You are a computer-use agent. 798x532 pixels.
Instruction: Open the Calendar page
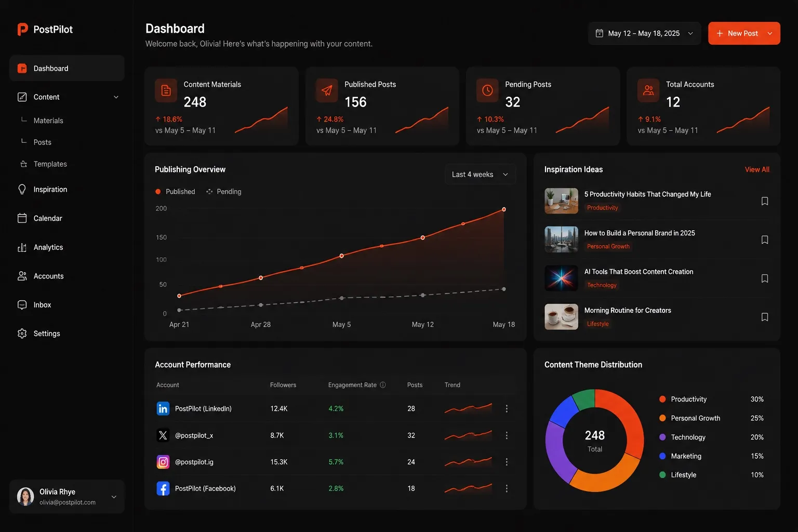[x=48, y=218]
